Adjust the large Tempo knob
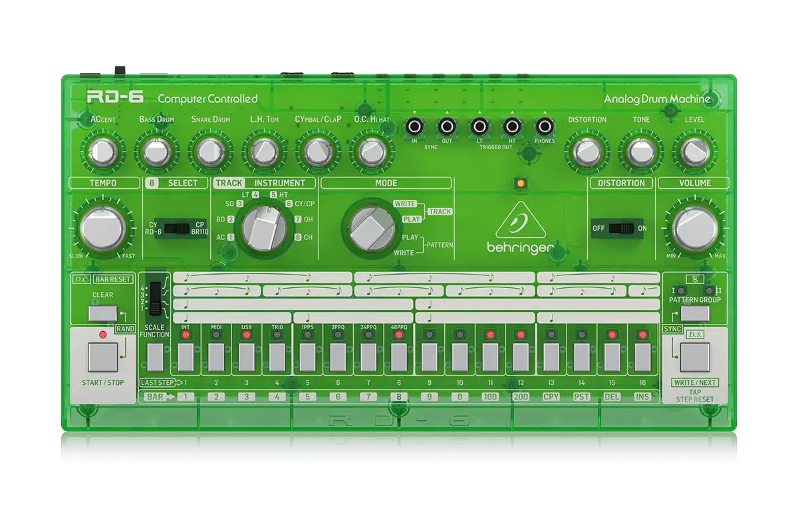798x532 pixels. [102, 229]
